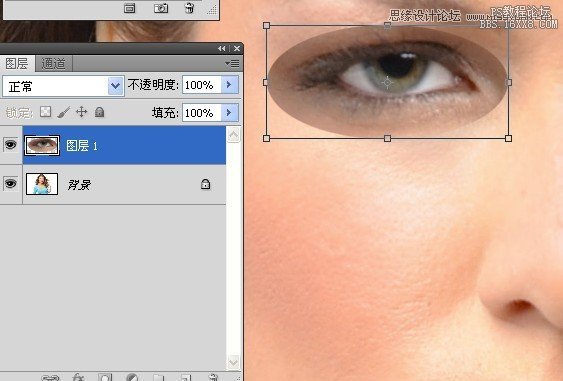Switch to the 图层 tab
The image size is (563, 381).
(x=17, y=64)
